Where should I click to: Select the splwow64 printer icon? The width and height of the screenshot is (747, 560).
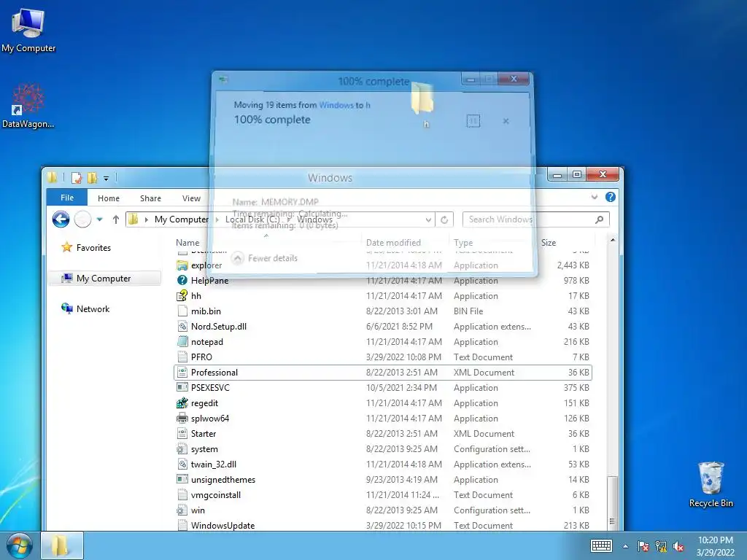[182, 418]
